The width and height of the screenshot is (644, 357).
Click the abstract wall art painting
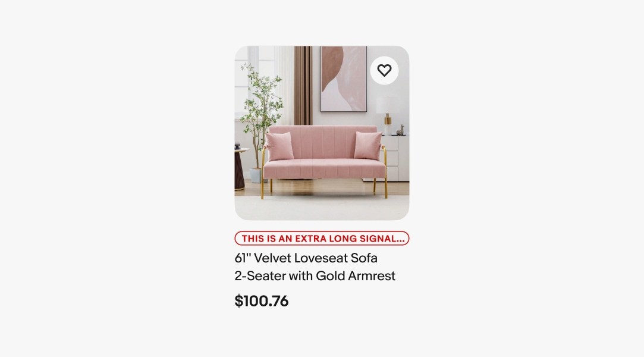tap(344, 79)
